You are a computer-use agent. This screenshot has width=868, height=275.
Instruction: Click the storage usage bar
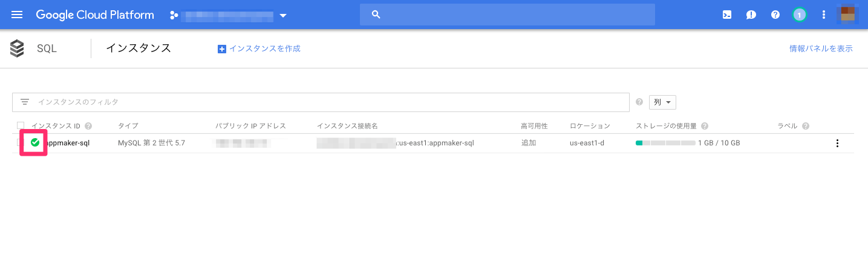[665, 143]
